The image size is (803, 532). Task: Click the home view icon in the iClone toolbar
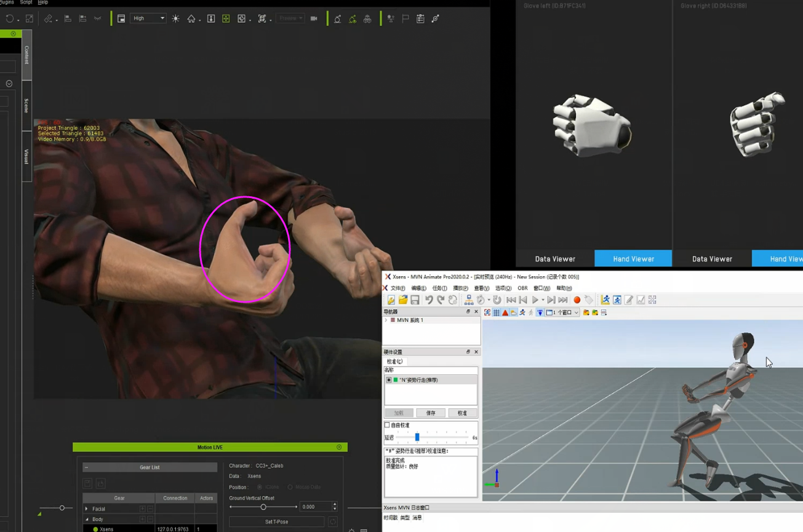(x=191, y=18)
